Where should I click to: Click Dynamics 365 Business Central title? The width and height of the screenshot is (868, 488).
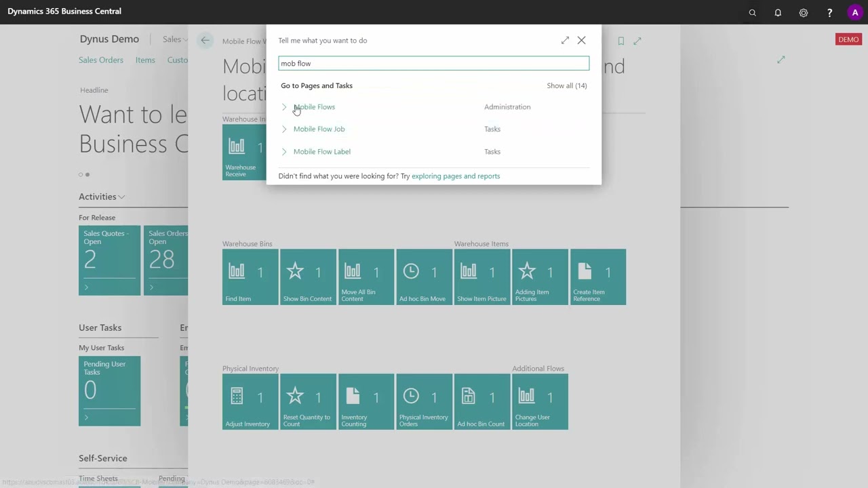tap(64, 12)
